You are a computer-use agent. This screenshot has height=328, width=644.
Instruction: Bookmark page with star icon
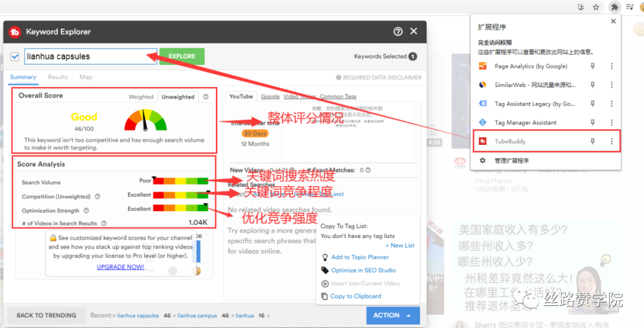[596, 7]
